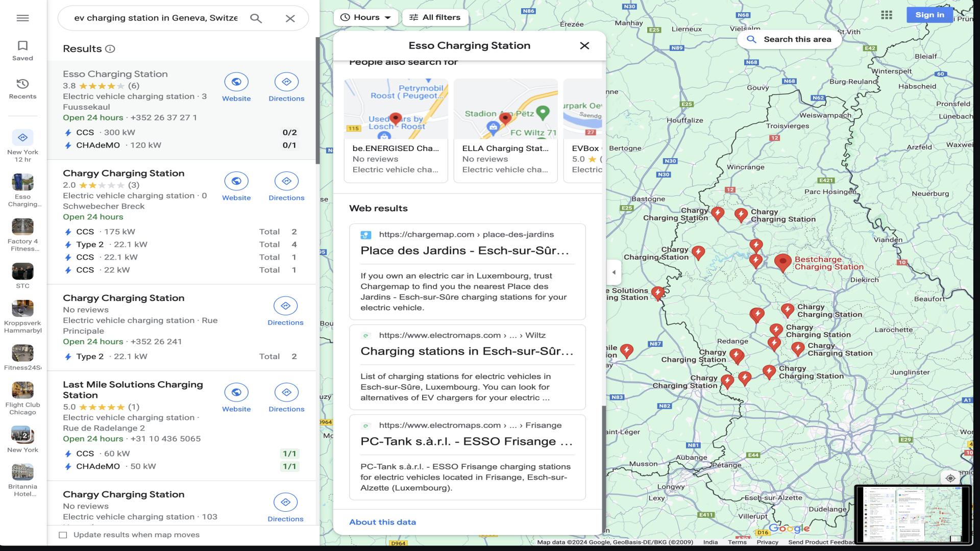Screen dimensions: 980x551
Task: Open Fitness24S recent item
Action: coord(22,358)
